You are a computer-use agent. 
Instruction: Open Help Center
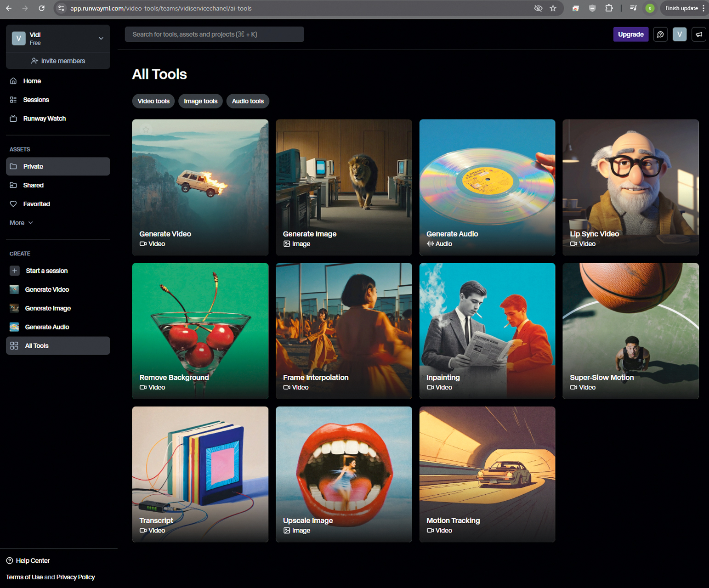coord(32,560)
